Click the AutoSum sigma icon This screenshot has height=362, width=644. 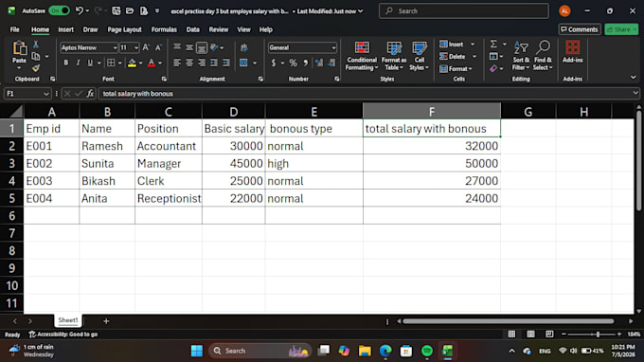pos(493,44)
